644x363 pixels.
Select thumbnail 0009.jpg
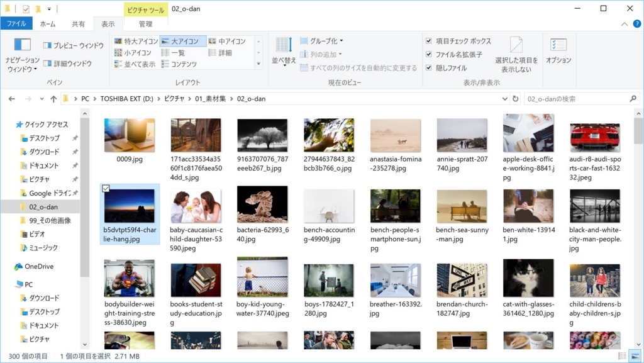(x=130, y=141)
